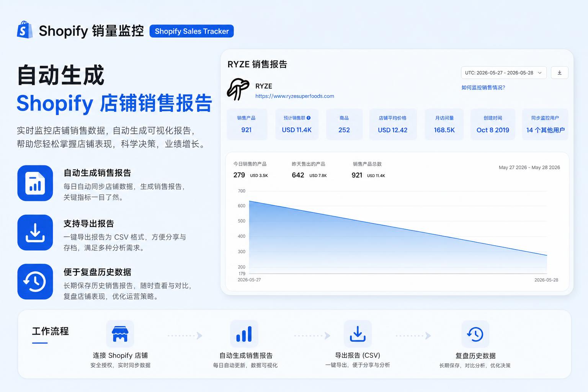Viewport: 588px width, 392px height.
Task: Click the 自动生成销售报告 report icon
Action: 35,183
